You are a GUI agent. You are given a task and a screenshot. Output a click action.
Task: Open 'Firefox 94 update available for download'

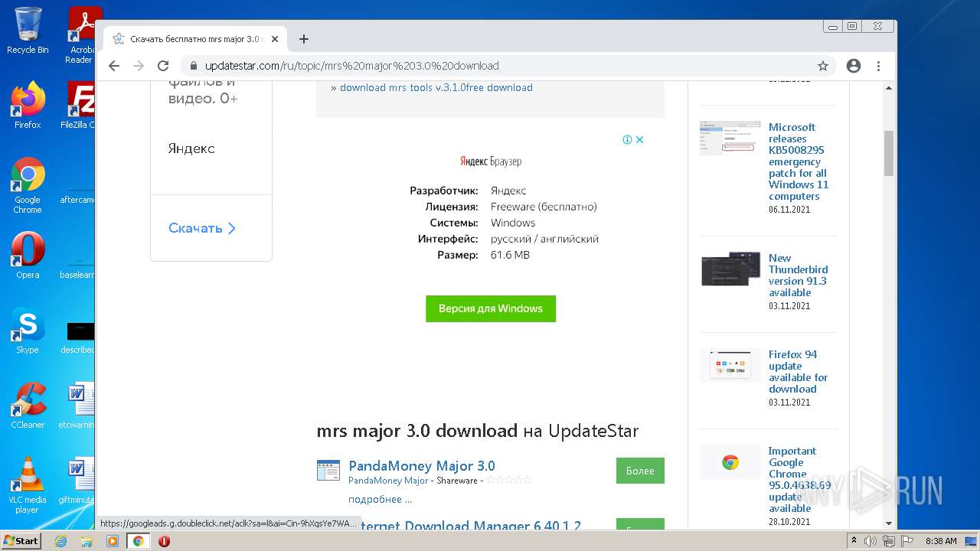pos(798,372)
